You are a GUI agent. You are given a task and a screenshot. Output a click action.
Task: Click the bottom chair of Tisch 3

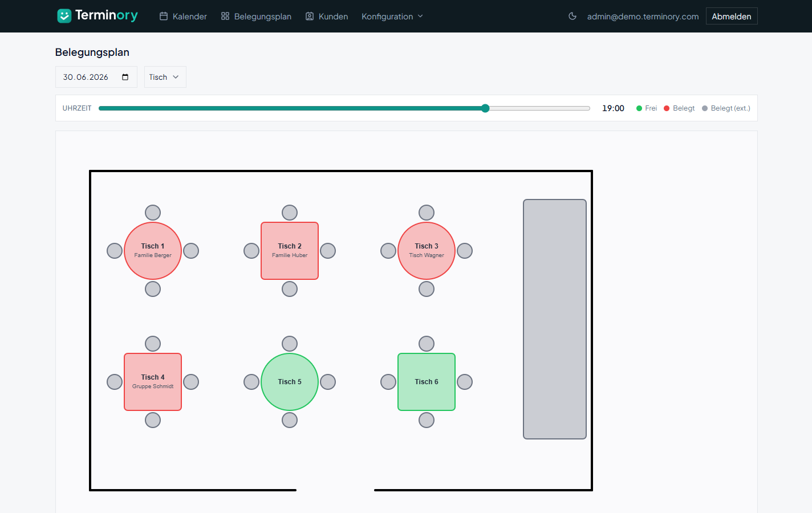(x=427, y=289)
